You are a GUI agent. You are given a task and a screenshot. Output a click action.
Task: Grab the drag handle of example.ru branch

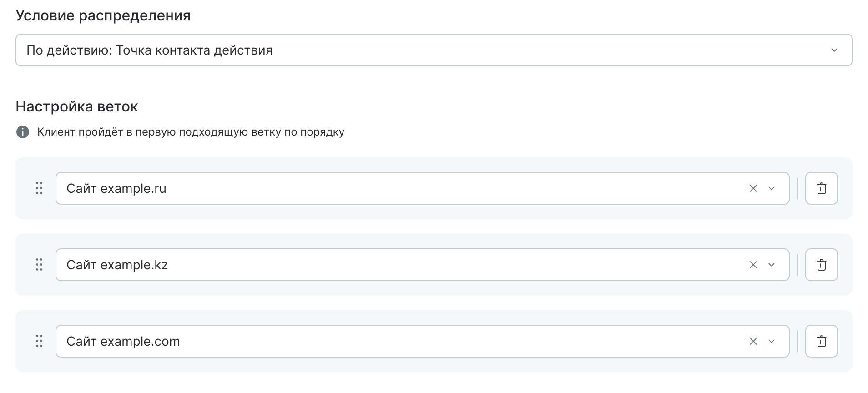coord(39,188)
